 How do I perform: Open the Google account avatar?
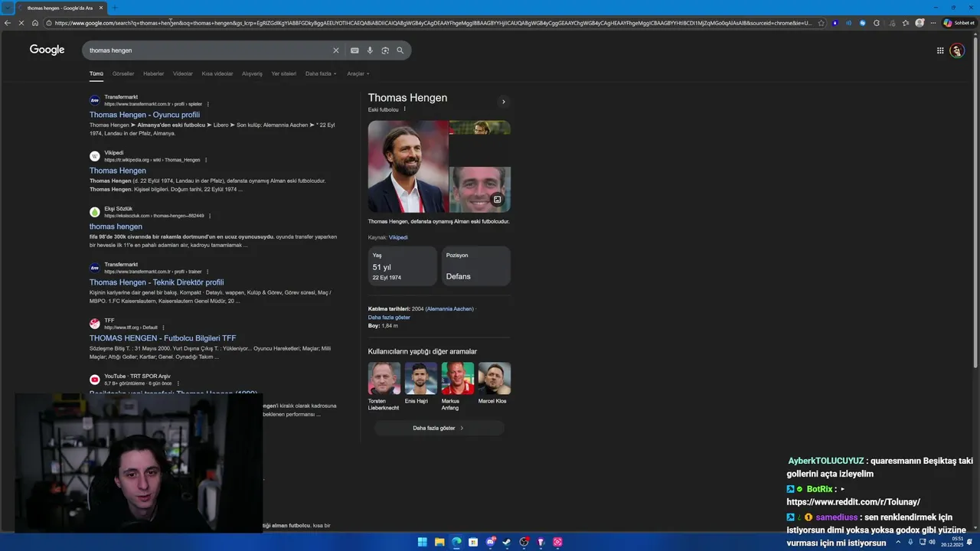coord(957,51)
